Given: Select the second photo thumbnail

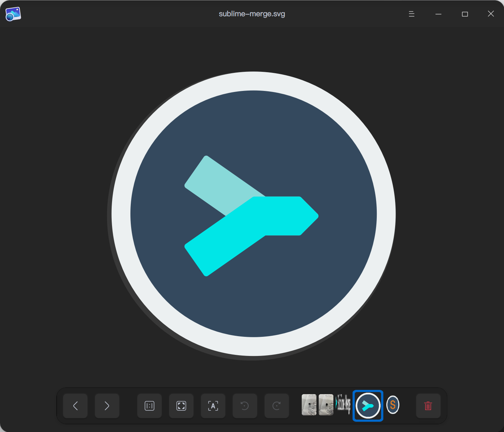Looking at the screenshot, I should (x=326, y=405).
